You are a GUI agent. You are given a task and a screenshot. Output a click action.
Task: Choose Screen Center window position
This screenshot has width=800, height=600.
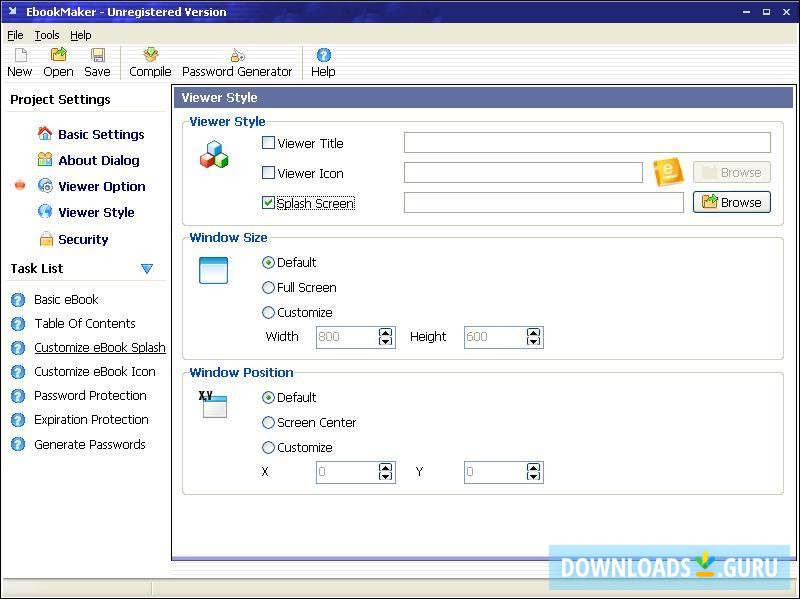(x=268, y=422)
